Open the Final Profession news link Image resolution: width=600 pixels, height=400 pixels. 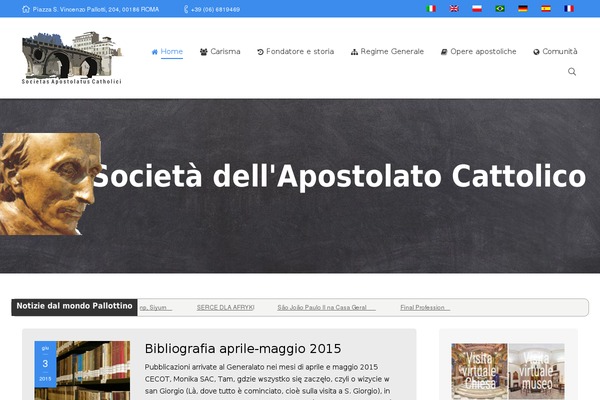[x=425, y=307]
